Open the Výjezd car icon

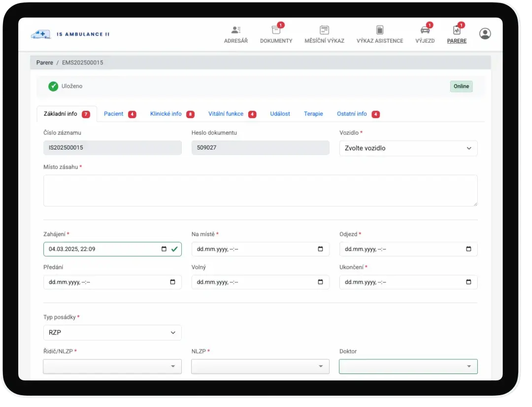point(425,30)
